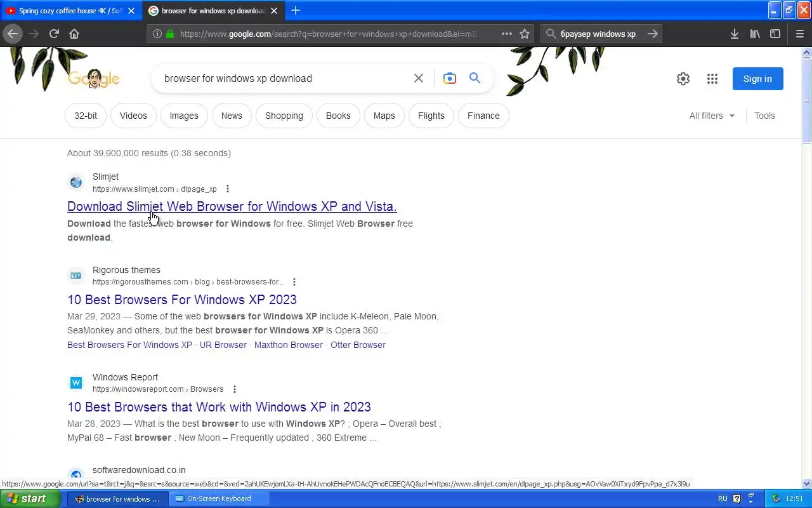The height and width of the screenshot is (508, 812).
Task: Switch to On-Screen Keyboard taskbar button
Action: coord(219,498)
